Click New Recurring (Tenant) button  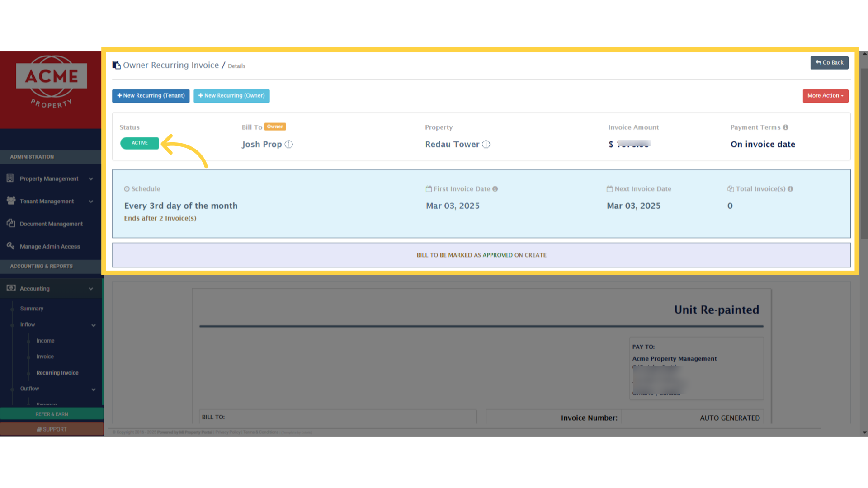point(151,96)
